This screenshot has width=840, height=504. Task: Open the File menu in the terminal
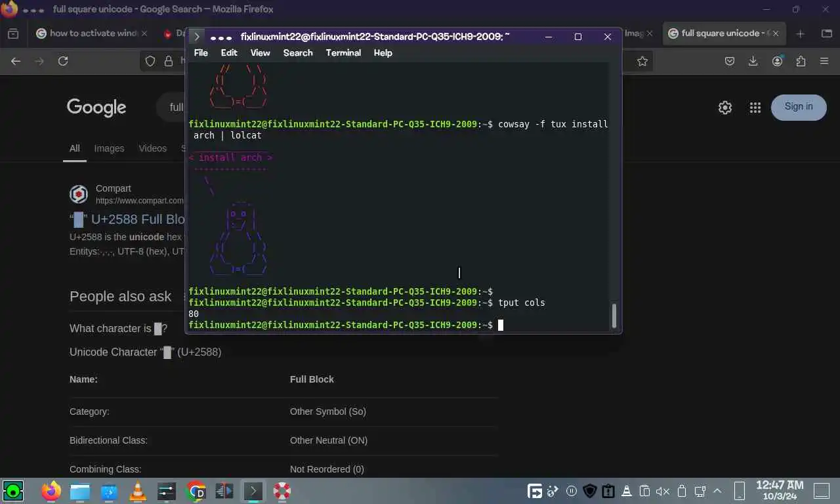[x=201, y=52]
